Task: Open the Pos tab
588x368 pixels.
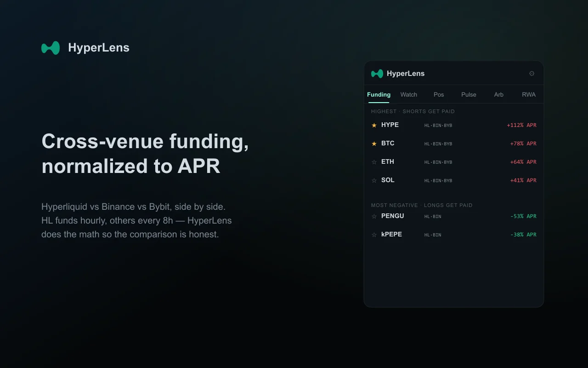Action: pyautogui.click(x=439, y=95)
